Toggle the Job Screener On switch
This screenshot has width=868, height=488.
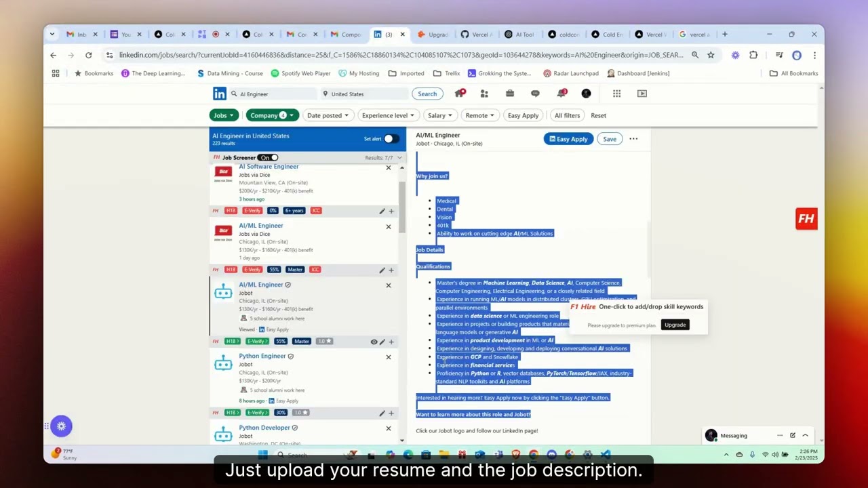[268, 158]
